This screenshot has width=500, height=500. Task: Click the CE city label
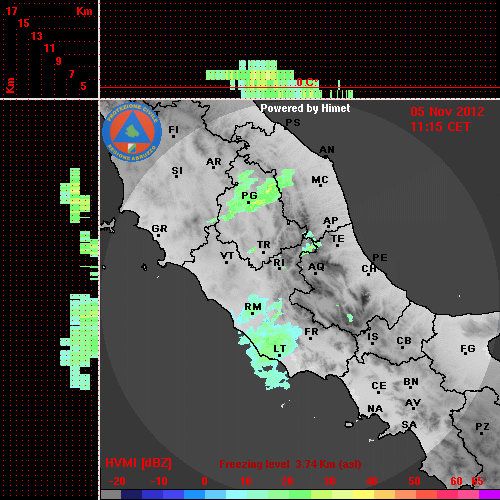click(x=379, y=386)
